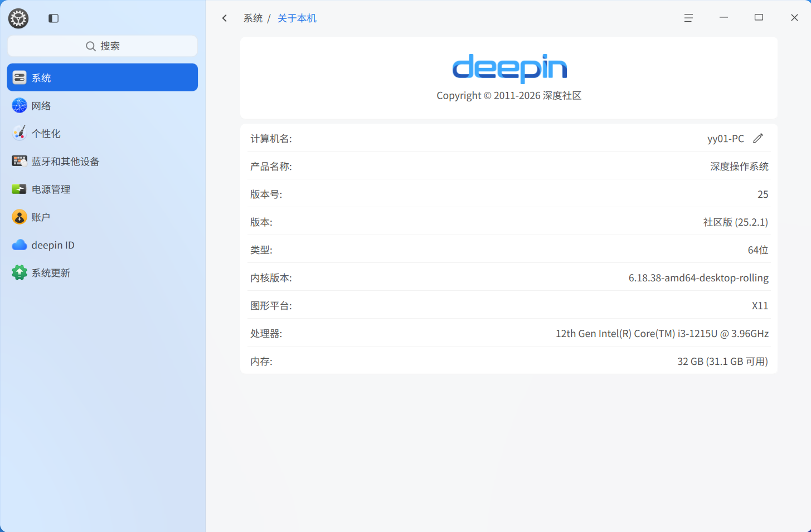
Task: Click the 电源管理 battery icon
Action: click(x=20, y=189)
